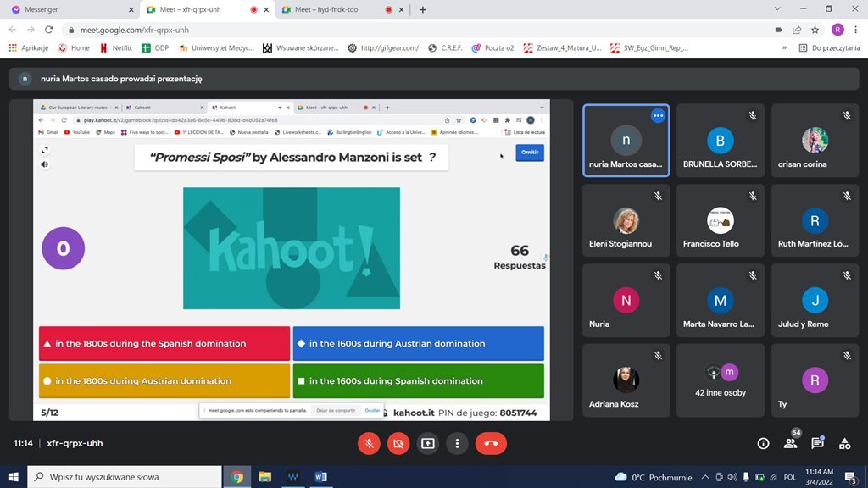This screenshot has width=868, height=488.
Task: Close the Meet – hyd-fndk-tdo tab
Action: coord(401,9)
